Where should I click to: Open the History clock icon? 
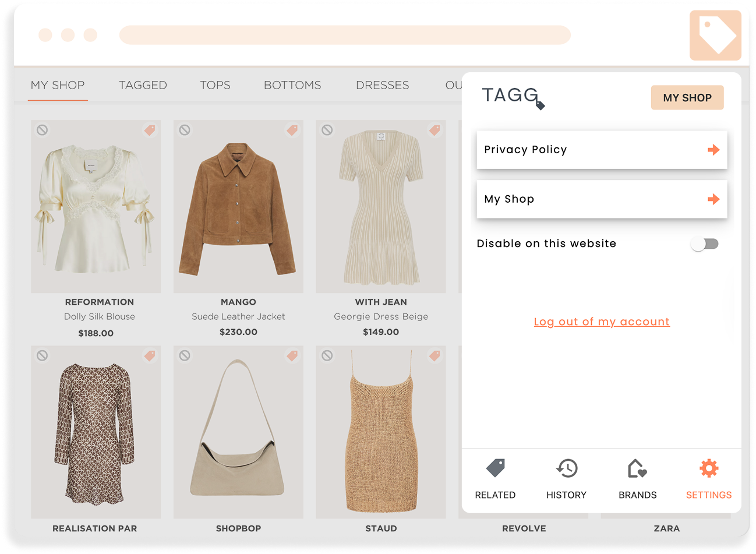click(x=566, y=468)
